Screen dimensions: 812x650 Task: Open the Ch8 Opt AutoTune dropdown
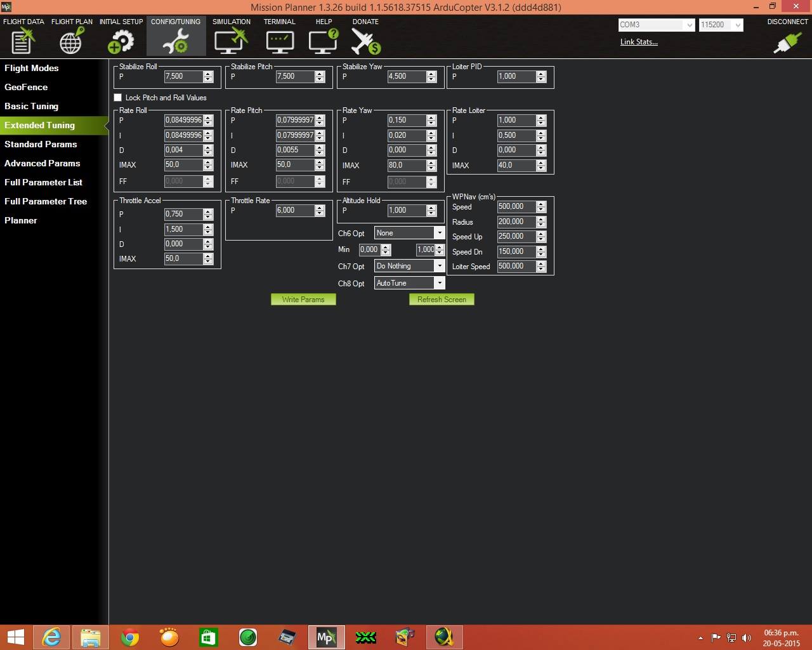pos(439,283)
